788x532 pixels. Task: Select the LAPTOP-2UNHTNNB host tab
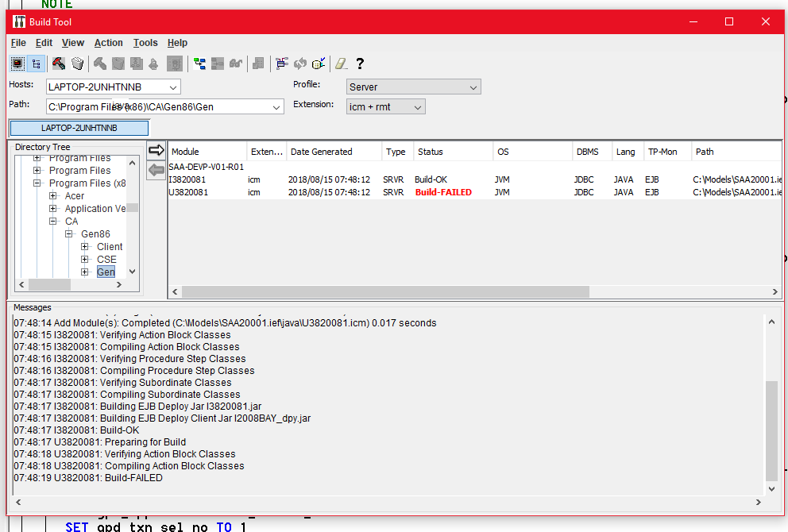79,128
